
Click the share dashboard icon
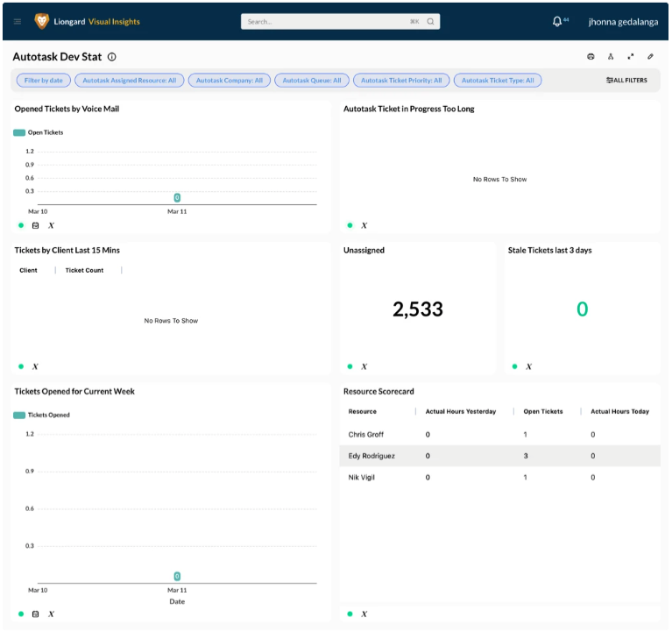click(611, 57)
